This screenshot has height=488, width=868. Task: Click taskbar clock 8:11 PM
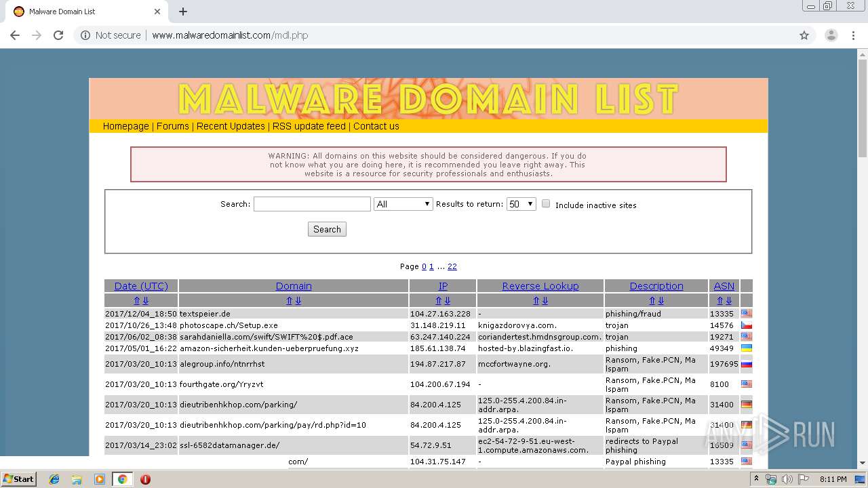pyautogui.click(x=833, y=479)
